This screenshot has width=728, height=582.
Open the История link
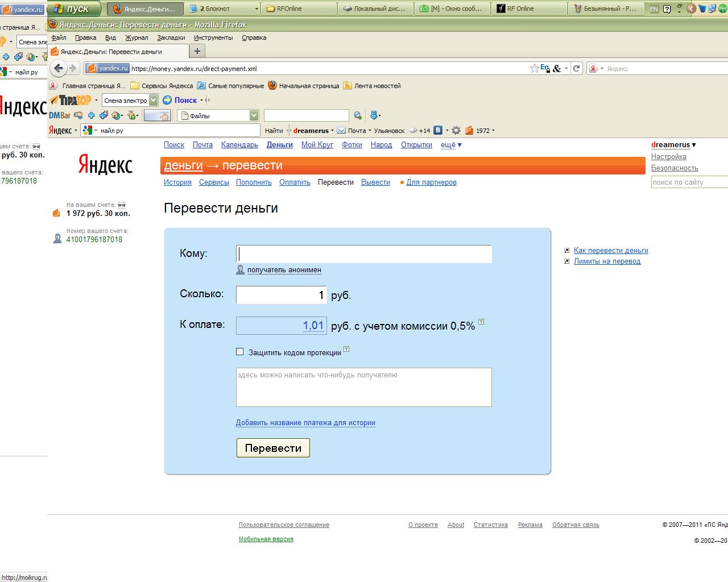click(177, 182)
